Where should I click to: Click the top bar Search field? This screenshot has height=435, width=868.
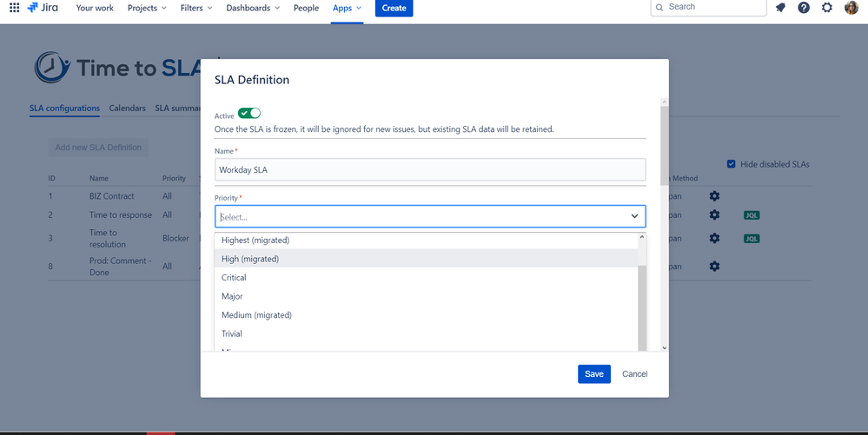[x=709, y=7]
